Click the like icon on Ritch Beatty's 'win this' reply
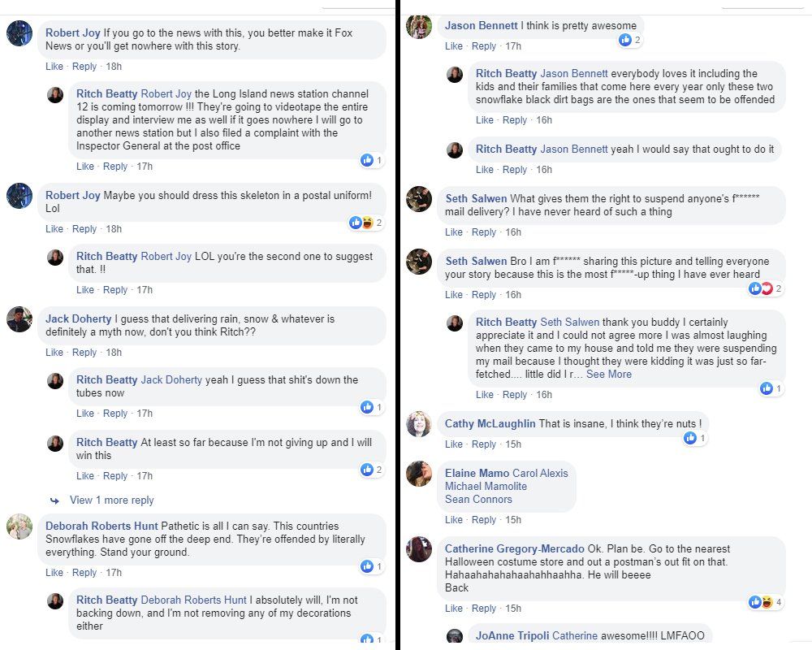 click(367, 470)
